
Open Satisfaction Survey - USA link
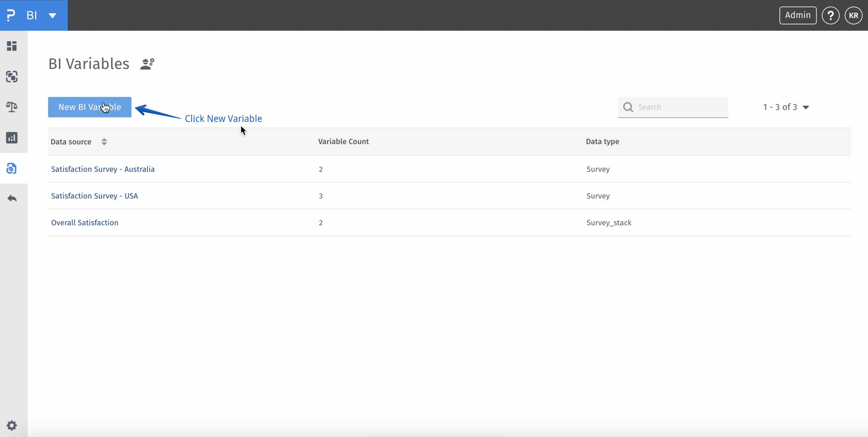(x=94, y=196)
